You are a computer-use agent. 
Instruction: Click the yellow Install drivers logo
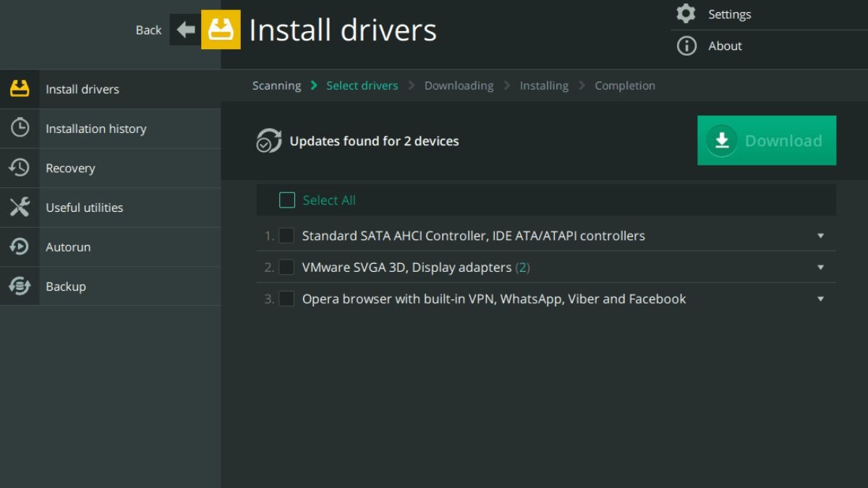(x=221, y=30)
